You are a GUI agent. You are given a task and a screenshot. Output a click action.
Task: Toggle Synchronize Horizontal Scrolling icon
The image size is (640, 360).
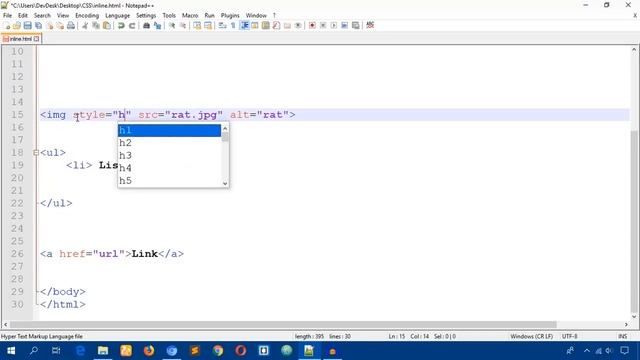[x=208, y=26]
